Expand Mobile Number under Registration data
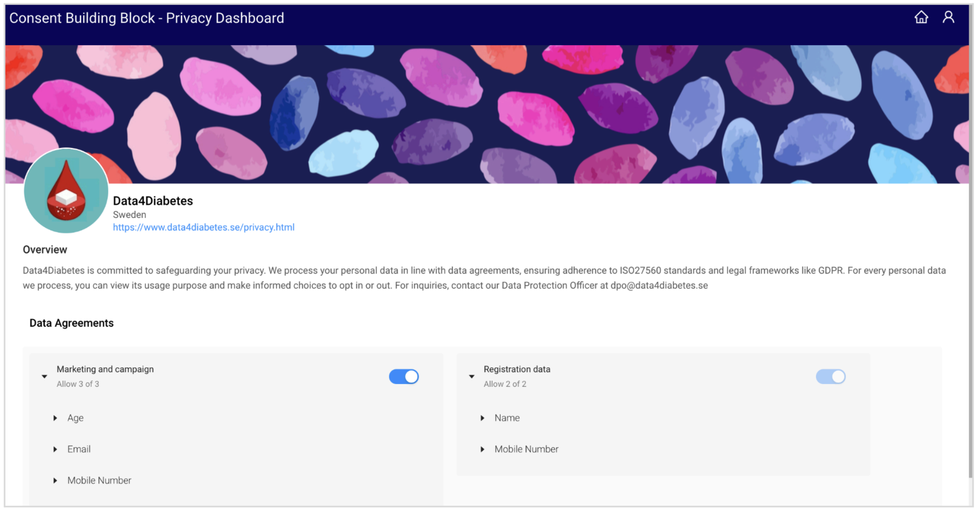Image resolution: width=980 pixels, height=514 pixels. [x=482, y=449]
